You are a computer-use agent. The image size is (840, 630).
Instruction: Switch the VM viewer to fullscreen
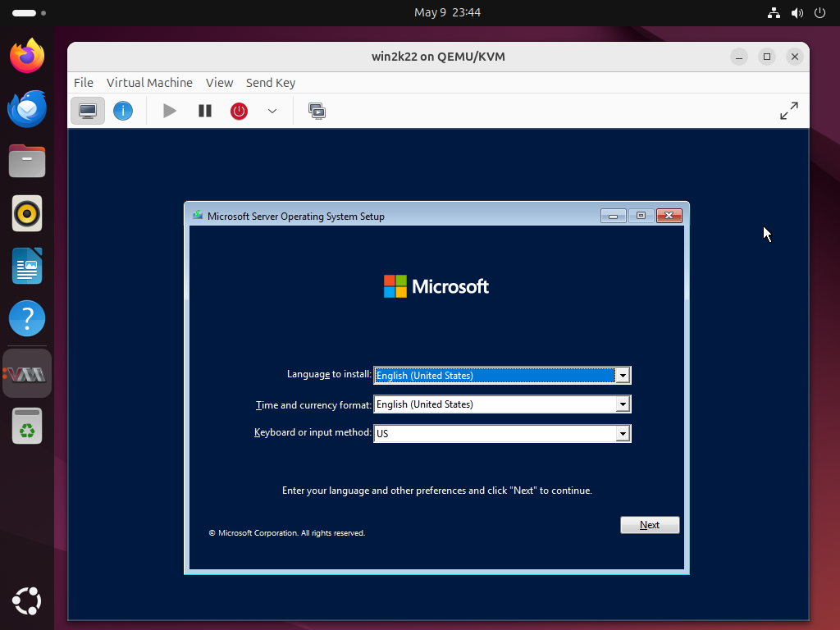point(788,111)
